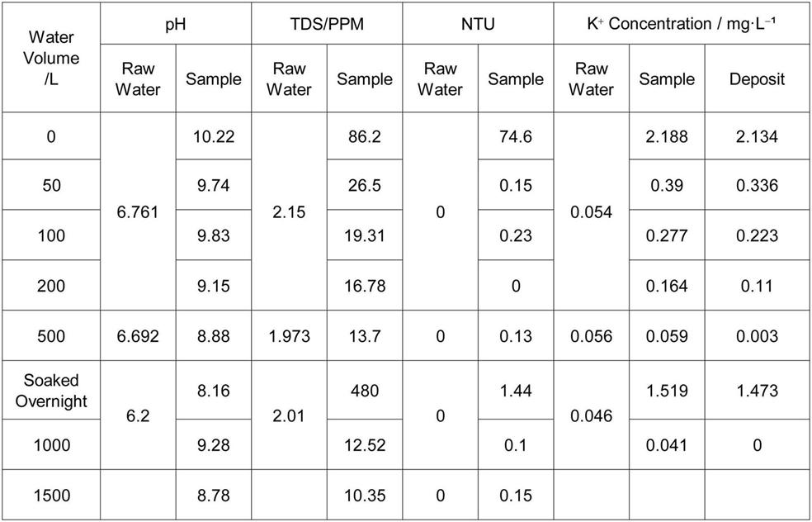Click the K+ Concentration header cell
The image size is (812, 522).
coord(682,23)
